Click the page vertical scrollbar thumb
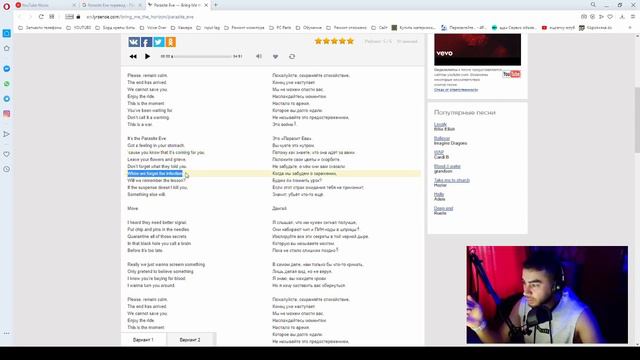This screenshot has height=360, width=640. pyautogui.click(x=637, y=120)
